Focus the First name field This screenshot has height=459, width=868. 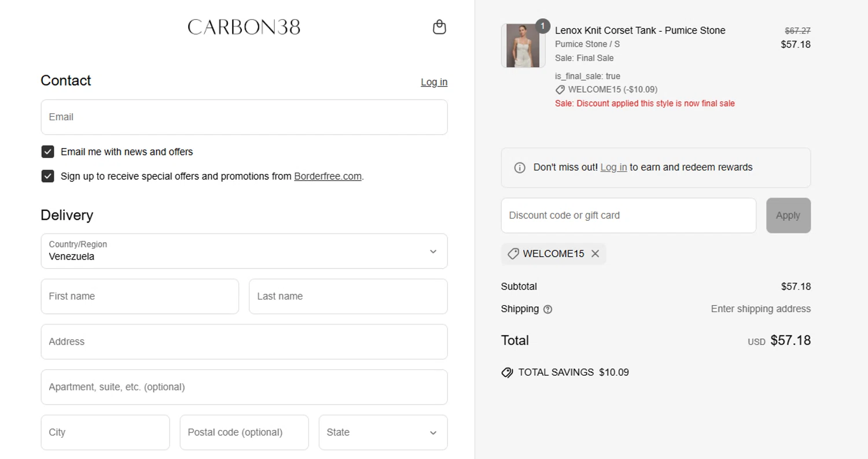(x=140, y=297)
